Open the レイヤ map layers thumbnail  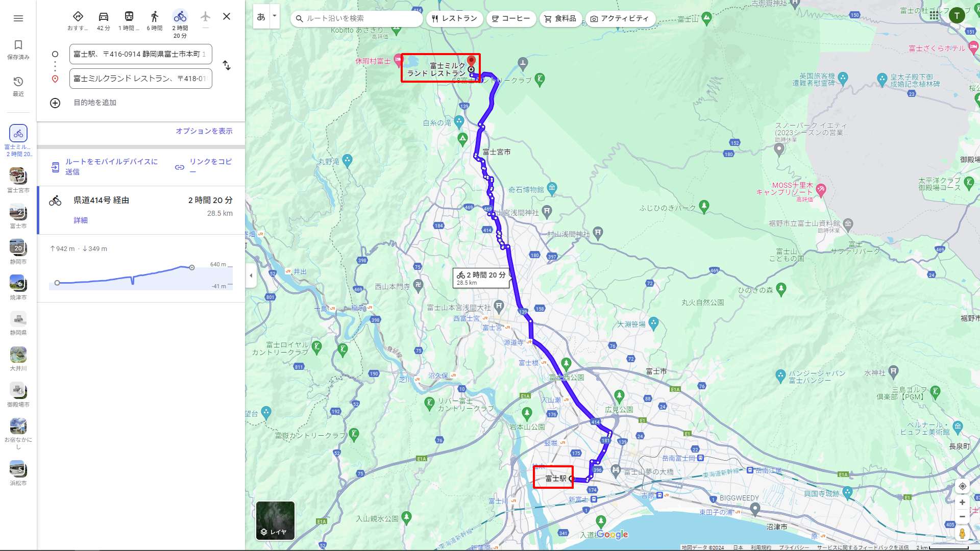tap(275, 520)
